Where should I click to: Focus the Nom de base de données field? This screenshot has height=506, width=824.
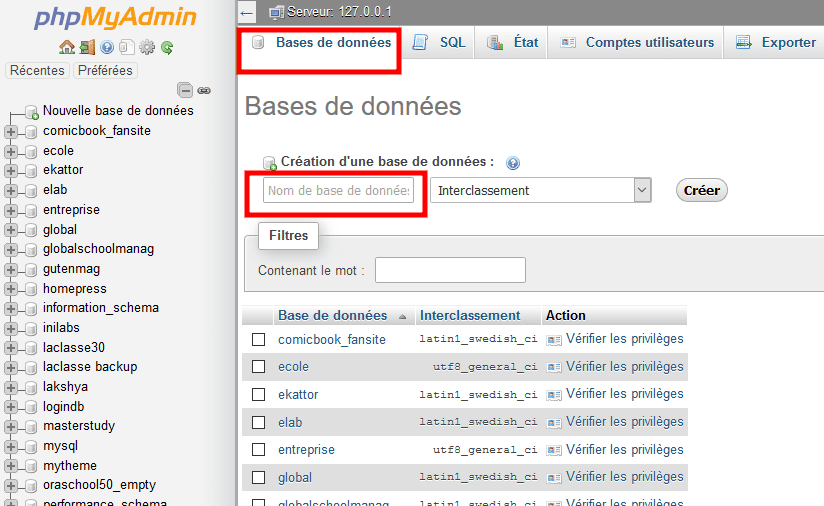click(338, 190)
